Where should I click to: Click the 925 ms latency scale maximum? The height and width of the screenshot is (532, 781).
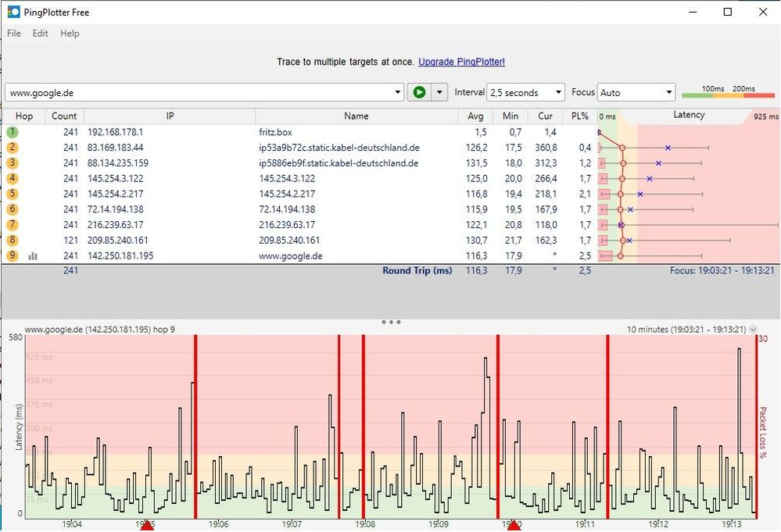(766, 116)
